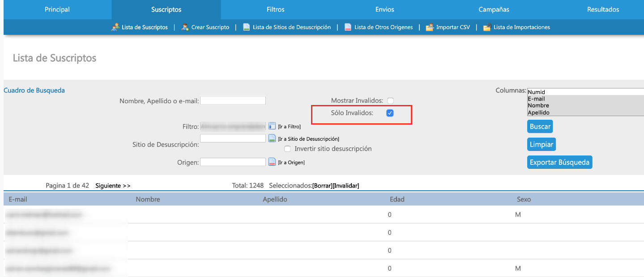Click the Lista de Otros Origenes icon

[x=348, y=27]
